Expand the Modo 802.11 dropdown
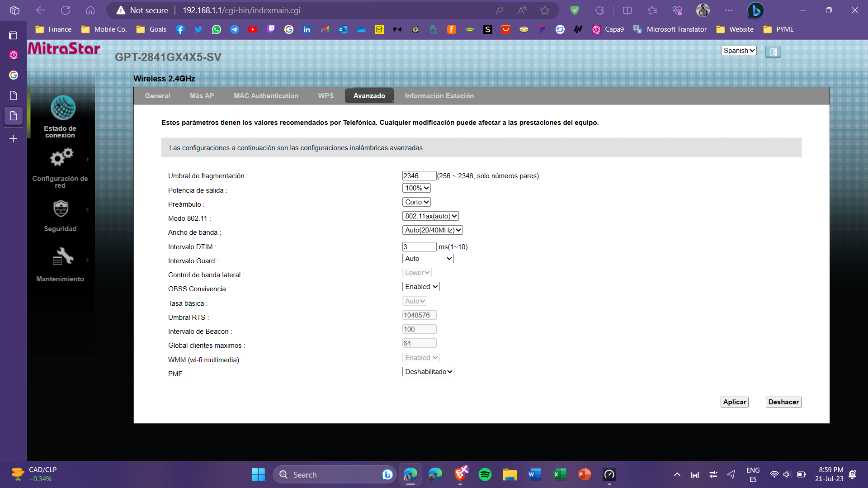868x488 pixels. tap(431, 216)
